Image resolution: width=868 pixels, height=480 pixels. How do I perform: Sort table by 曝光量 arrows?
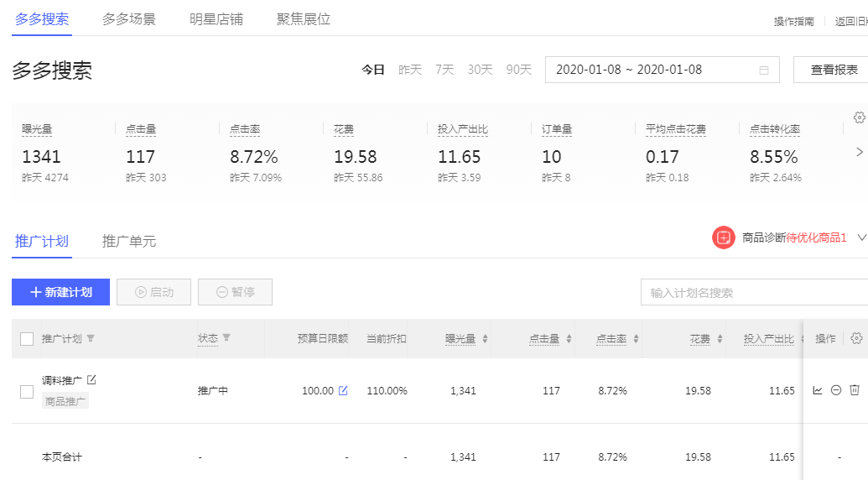coord(485,339)
